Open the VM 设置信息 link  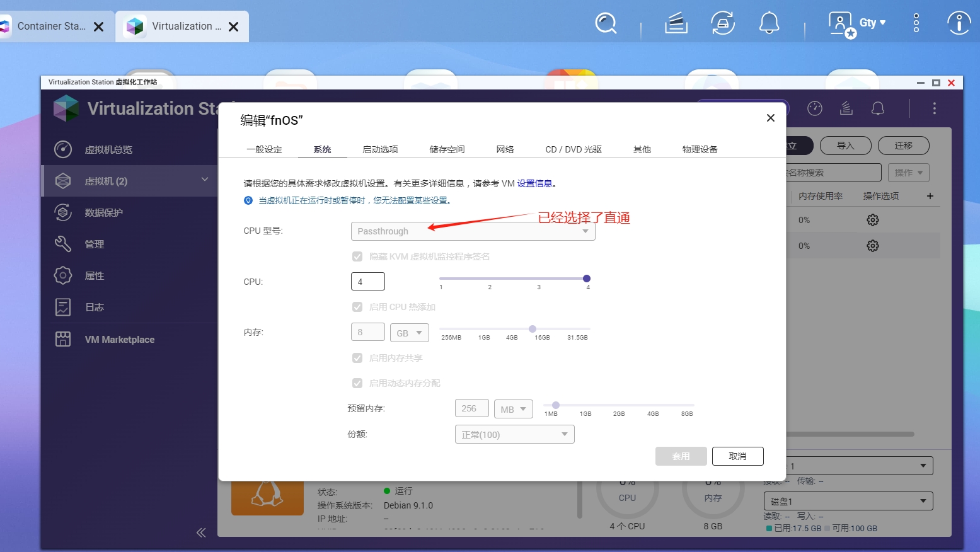tap(534, 183)
